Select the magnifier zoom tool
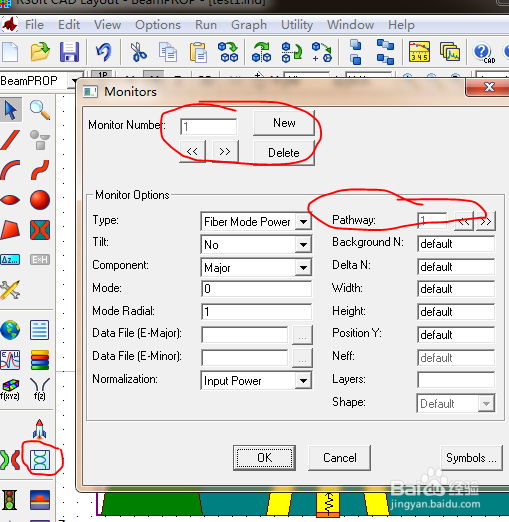 tap(40, 110)
